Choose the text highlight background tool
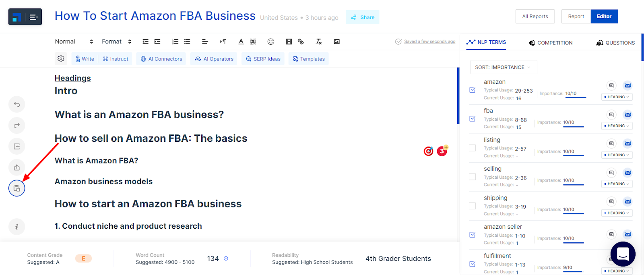The width and height of the screenshot is (644, 275). coord(253,41)
